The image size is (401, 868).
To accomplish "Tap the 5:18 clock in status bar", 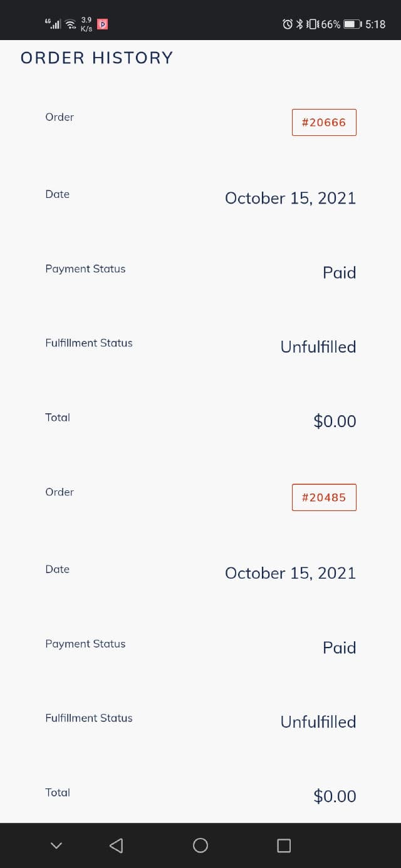I will (375, 24).
